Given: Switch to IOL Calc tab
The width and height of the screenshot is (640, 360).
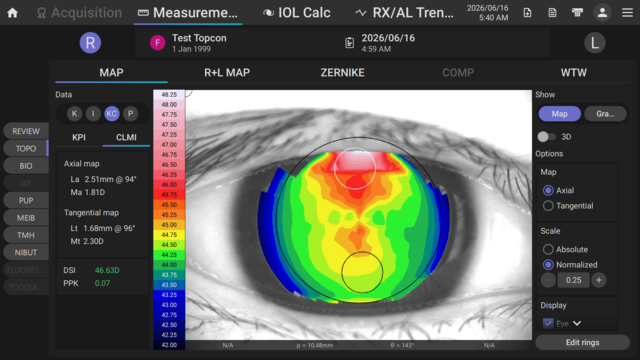Looking at the screenshot, I should pyautogui.click(x=297, y=13).
